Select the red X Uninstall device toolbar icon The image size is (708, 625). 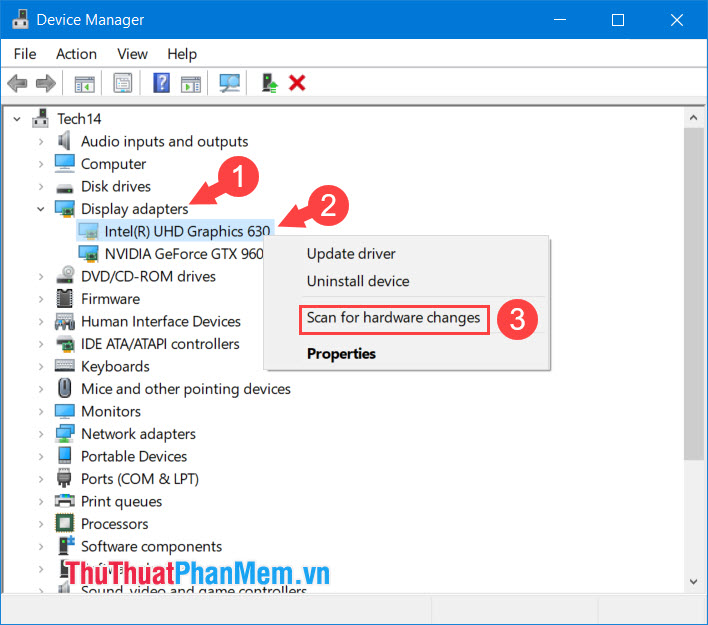coord(297,83)
